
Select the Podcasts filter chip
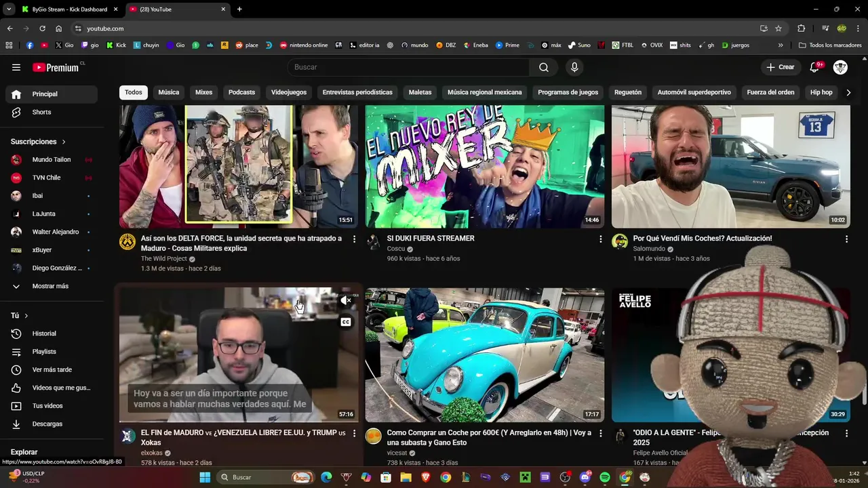(x=241, y=92)
